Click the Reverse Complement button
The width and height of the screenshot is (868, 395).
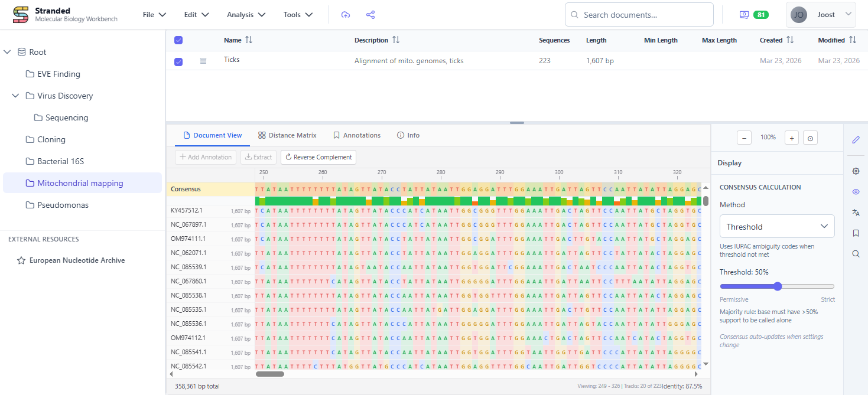click(x=318, y=157)
